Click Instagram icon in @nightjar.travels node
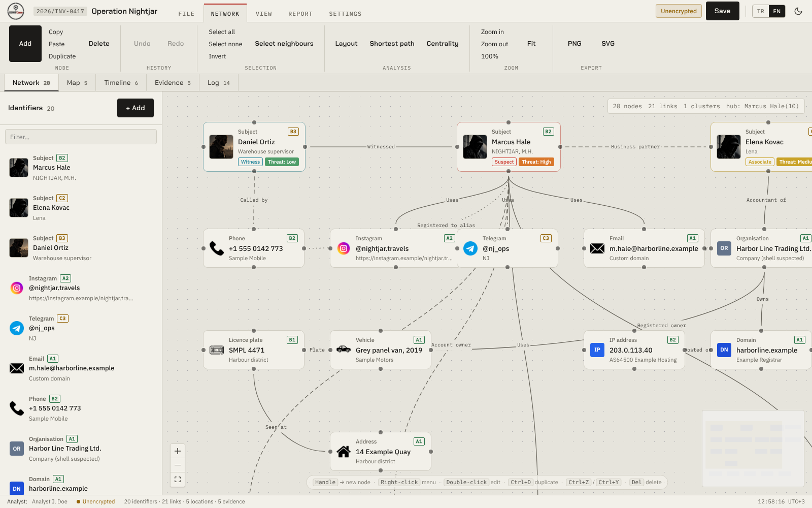Screen dimensions: 812x508 (344, 248)
